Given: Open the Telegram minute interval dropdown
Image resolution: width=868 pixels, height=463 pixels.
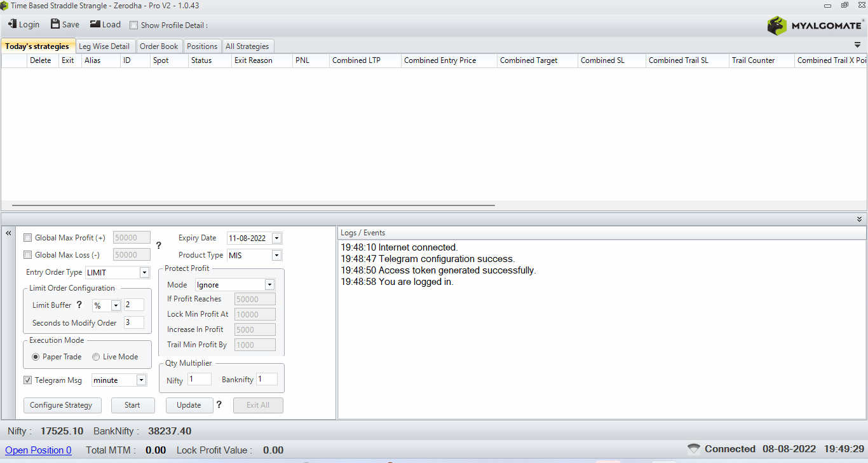Looking at the screenshot, I should click(x=141, y=380).
